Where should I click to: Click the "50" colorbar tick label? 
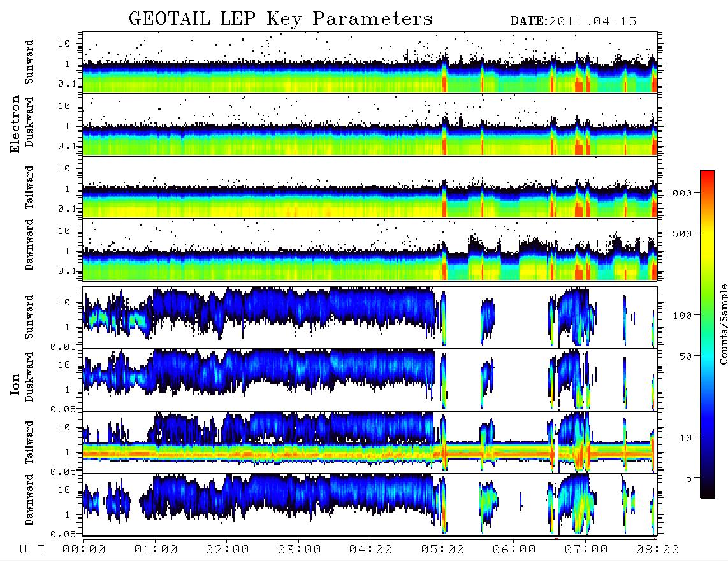685,356
